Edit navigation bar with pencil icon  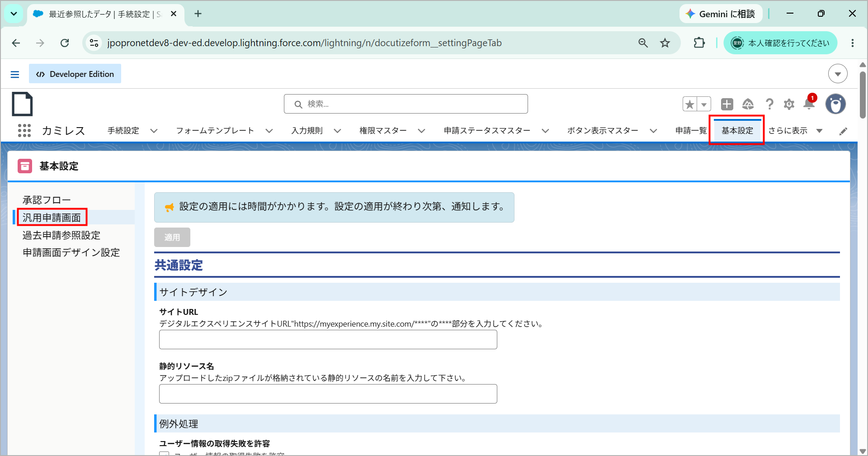(843, 131)
